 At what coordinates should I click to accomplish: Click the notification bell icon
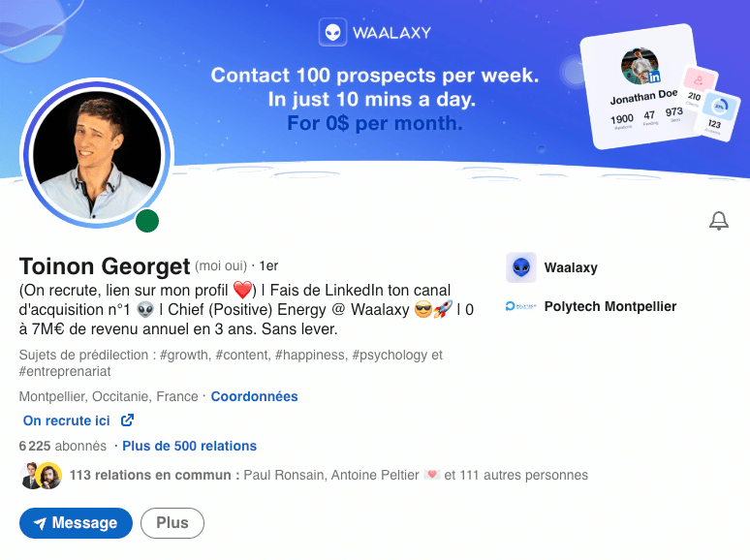click(718, 221)
